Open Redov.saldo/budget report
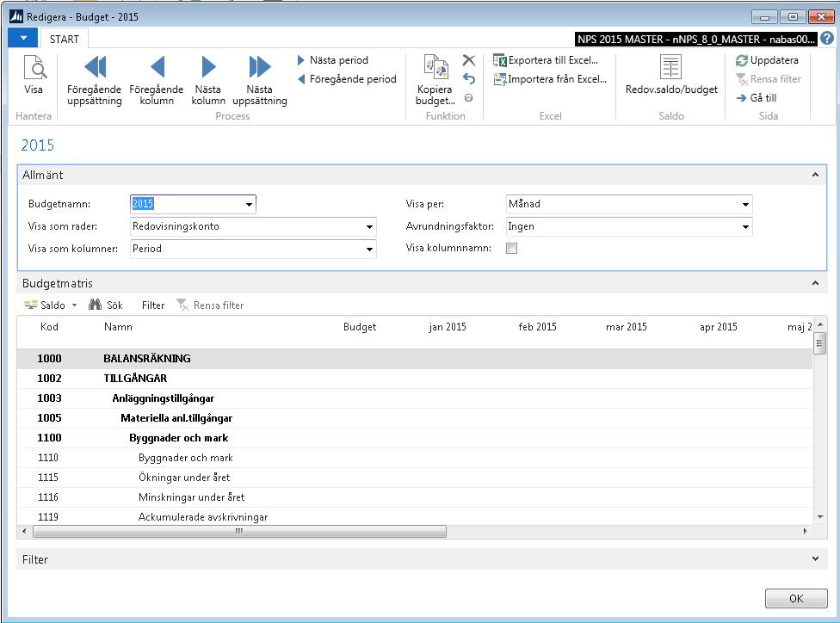840x623 pixels. (x=671, y=75)
